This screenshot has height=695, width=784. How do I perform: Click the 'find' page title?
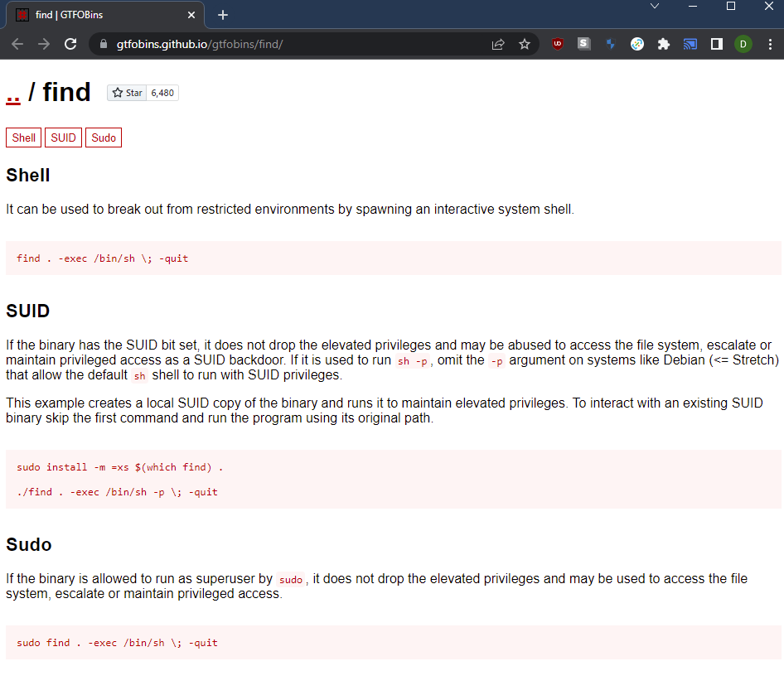pos(66,93)
